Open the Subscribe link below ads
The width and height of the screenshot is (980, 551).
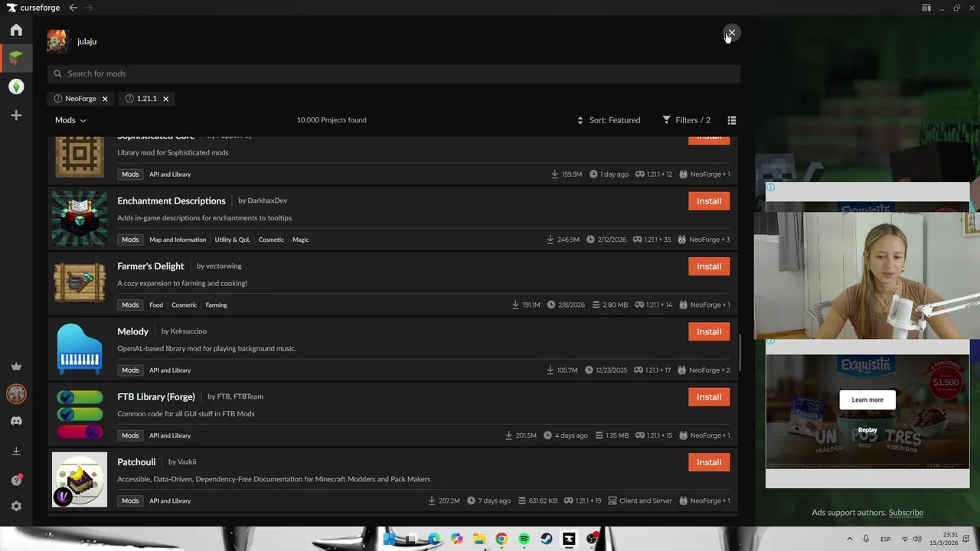point(906,513)
